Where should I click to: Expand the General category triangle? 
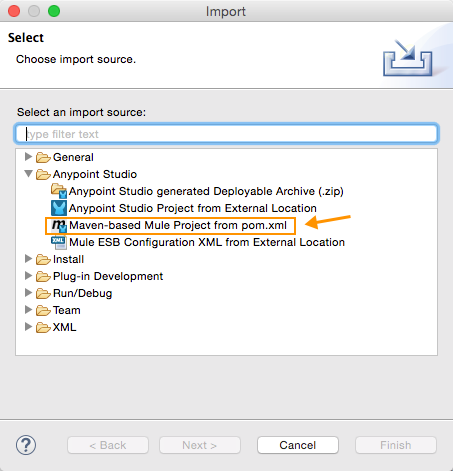[28, 157]
